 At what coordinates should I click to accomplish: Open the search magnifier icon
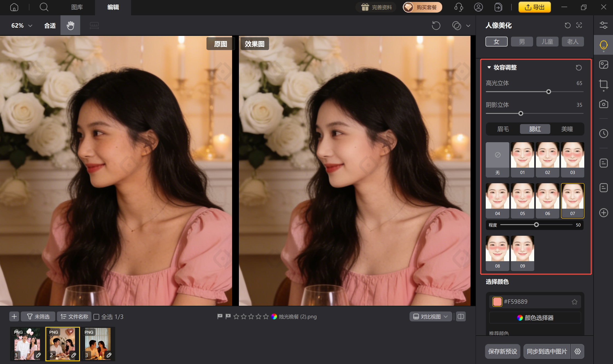pyautogui.click(x=44, y=7)
